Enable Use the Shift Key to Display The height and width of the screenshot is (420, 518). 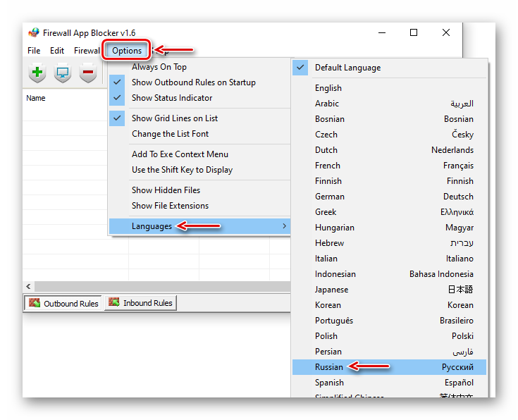pyautogui.click(x=199, y=170)
